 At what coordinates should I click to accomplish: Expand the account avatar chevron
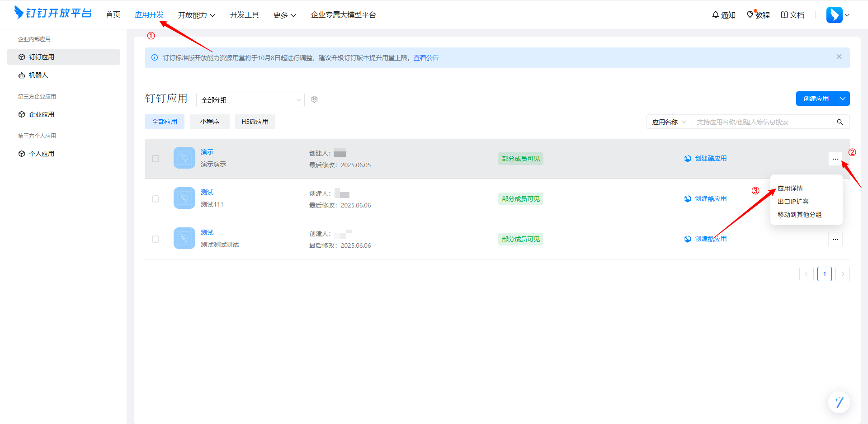tap(847, 15)
